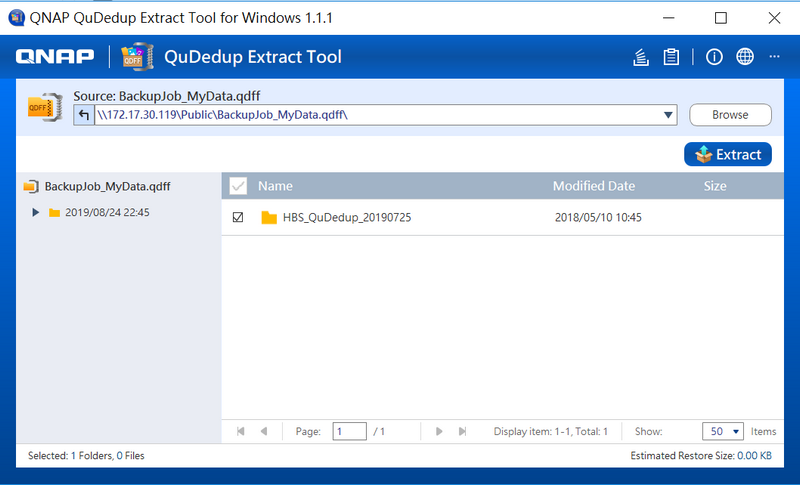The width and height of the screenshot is (800, 485).
Task: Expand the 2019/08/24 22:45 tree node
Action: click(35, 213)
